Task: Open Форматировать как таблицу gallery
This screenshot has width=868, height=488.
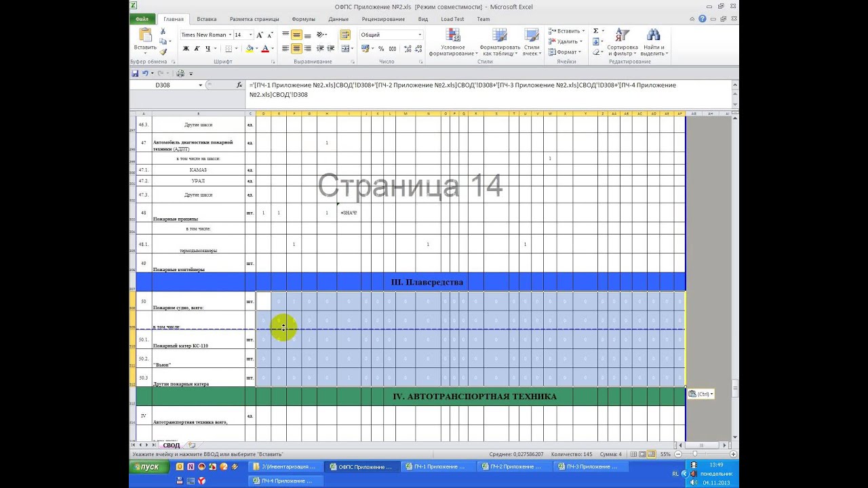Action: 499,42
